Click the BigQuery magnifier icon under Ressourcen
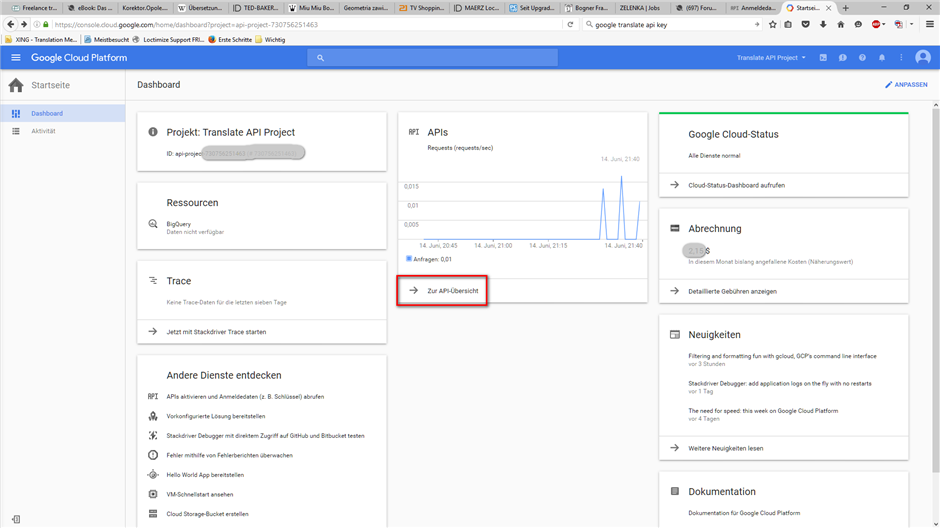Image resolution: width=940 pixels, height=528 pixels. 153,224
